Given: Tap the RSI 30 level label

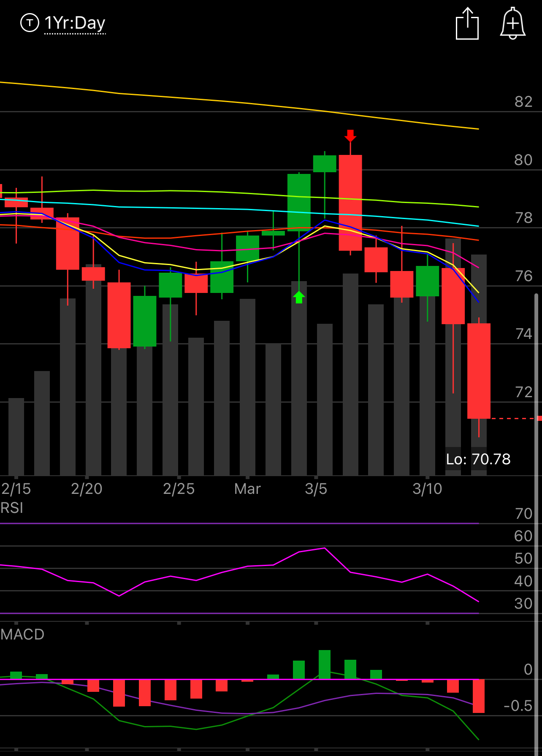Looking at the screenshot, I should pos(523,604).
